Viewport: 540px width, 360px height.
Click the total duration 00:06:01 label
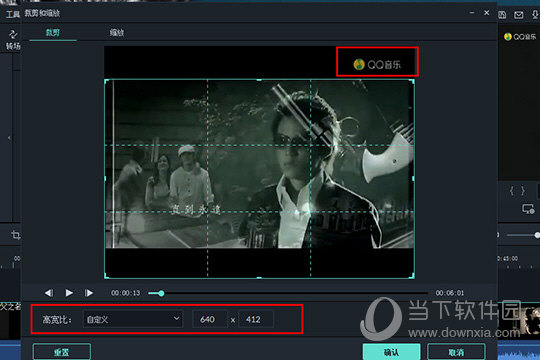pos(450,293)
